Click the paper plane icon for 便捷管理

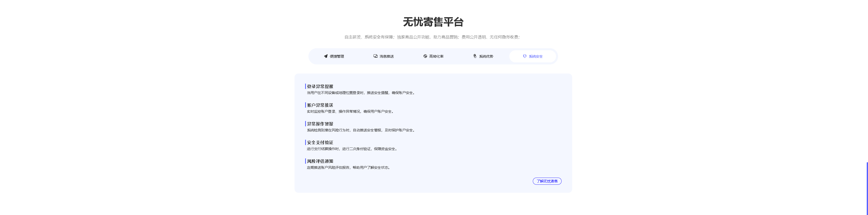[326, 56]
